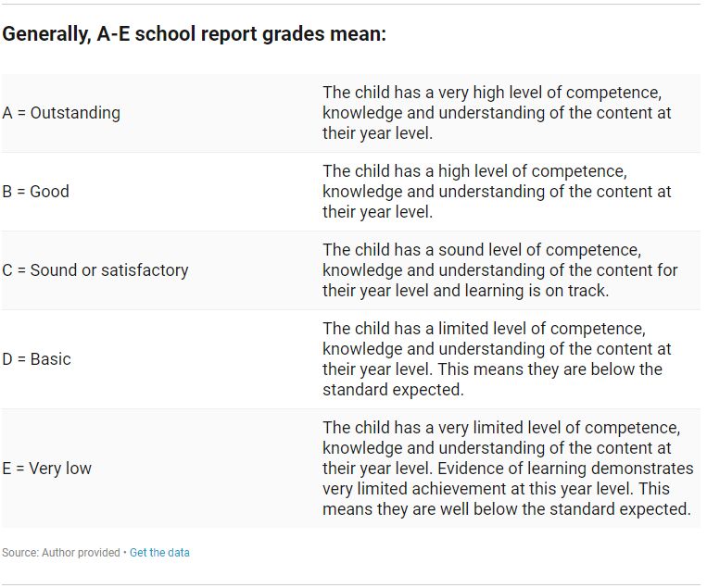Click the 'Source: Author provided' text
The width and height of the screenshot is (707, 588).
point(61,553)
